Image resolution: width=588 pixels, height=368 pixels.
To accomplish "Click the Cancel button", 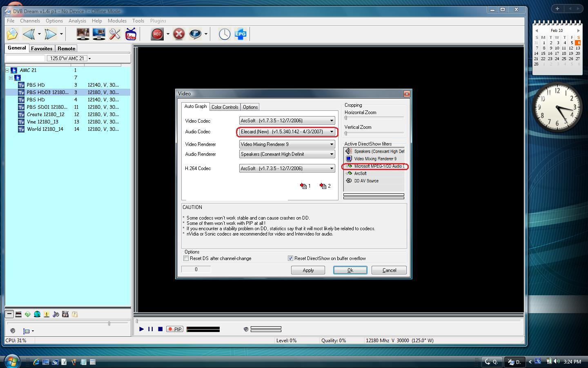I will click(389, 270).
